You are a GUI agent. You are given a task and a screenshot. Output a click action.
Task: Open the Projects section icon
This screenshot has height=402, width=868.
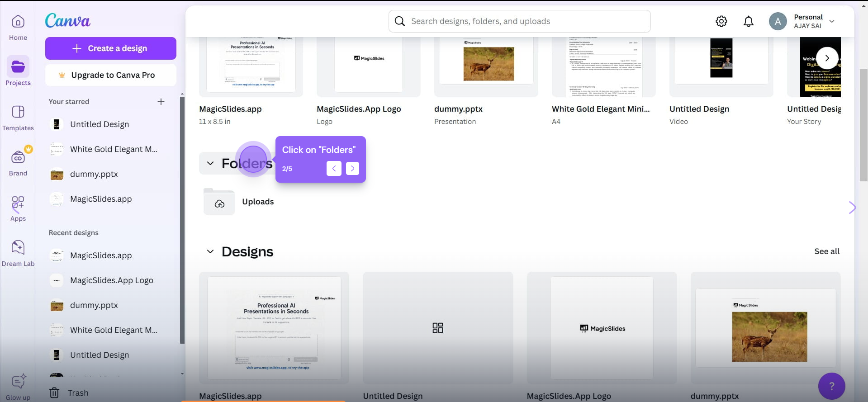(18, 66)
